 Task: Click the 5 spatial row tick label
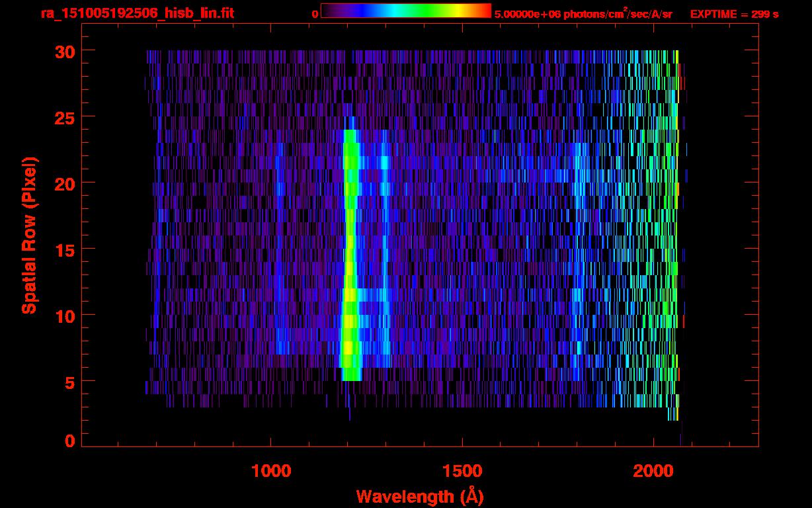click(69, 382)
